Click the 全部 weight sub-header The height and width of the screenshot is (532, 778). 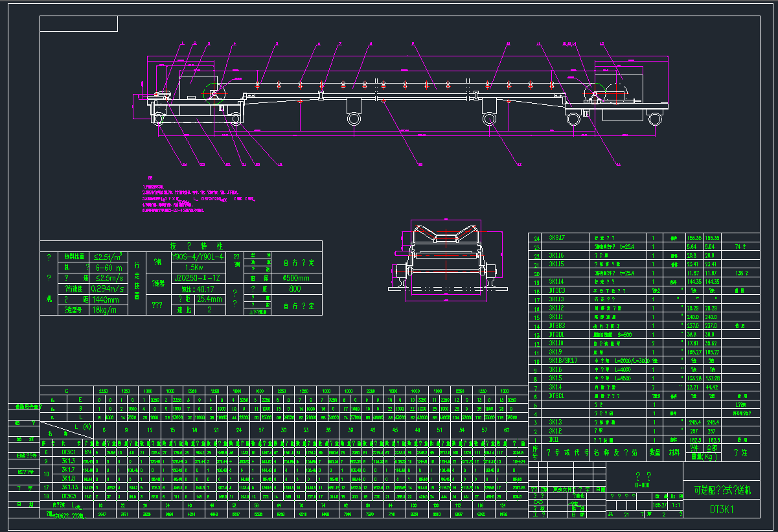[x=713, y=448]
